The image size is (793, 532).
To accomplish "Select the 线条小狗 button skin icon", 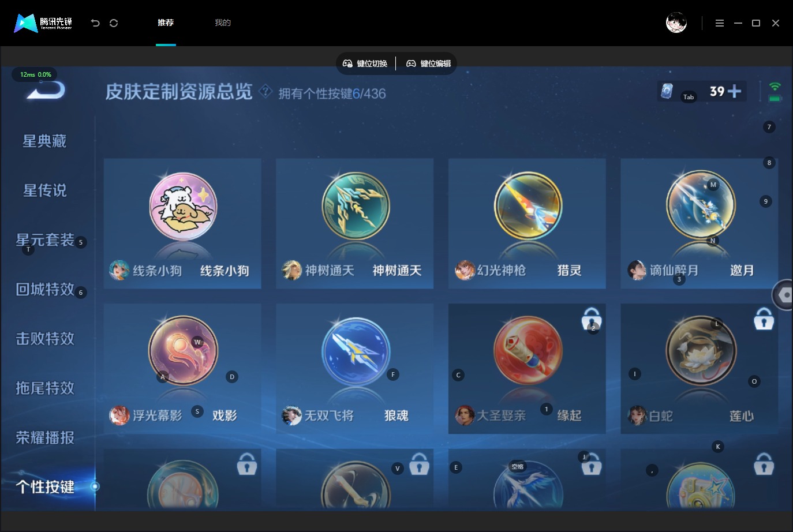I will tap(183, 207).
